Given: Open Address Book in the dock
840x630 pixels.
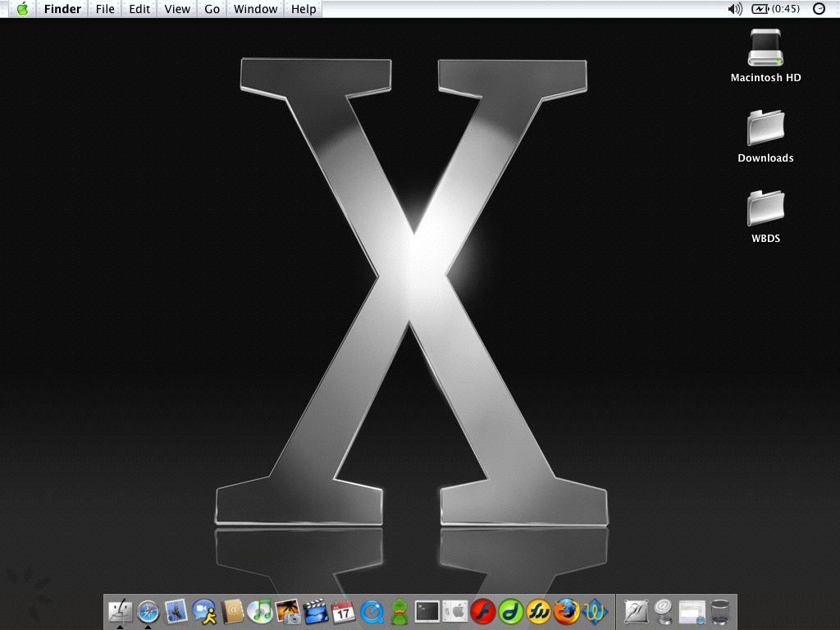Looking at the screenshot, I should [x=232, y=611].
